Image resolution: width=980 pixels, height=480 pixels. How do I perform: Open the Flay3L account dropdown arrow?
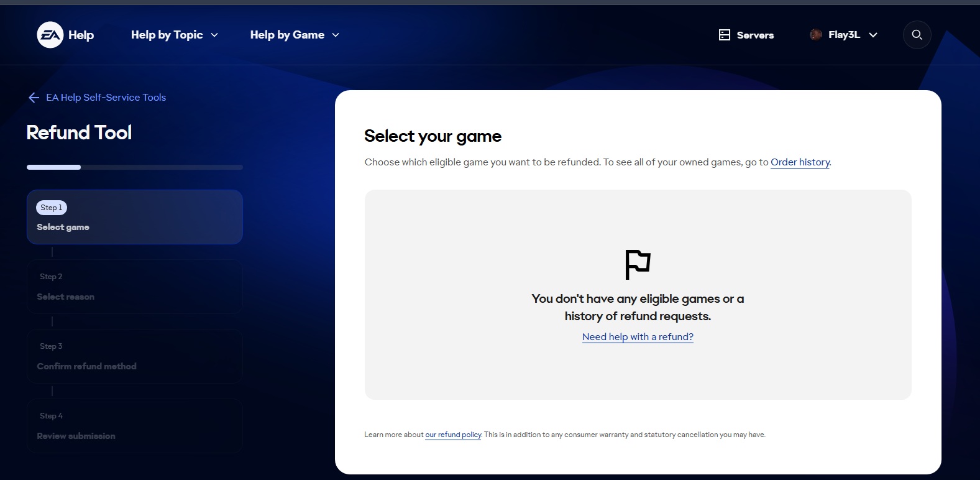pos(873,35)
